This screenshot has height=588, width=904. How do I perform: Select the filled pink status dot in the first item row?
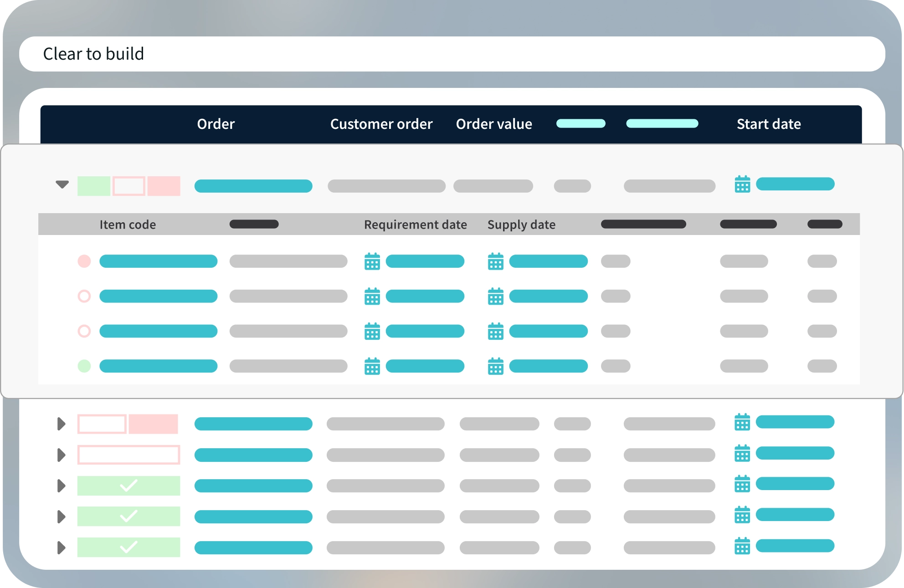pyautogui.click(x=84, y=261)
